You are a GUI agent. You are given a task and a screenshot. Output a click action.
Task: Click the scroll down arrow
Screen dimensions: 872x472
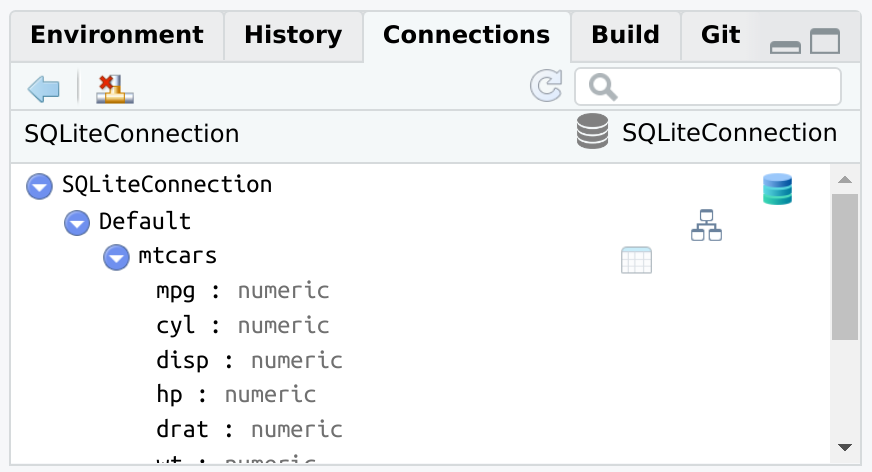coord(845,447)
